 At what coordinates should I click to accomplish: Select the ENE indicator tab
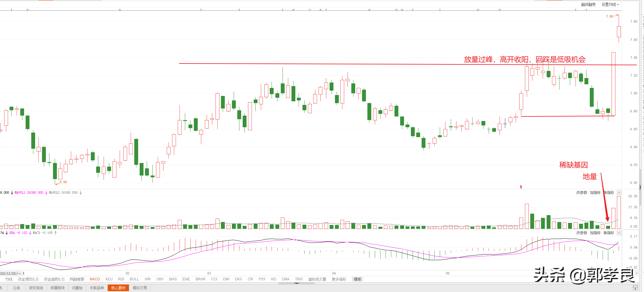(x=186, y=279)
